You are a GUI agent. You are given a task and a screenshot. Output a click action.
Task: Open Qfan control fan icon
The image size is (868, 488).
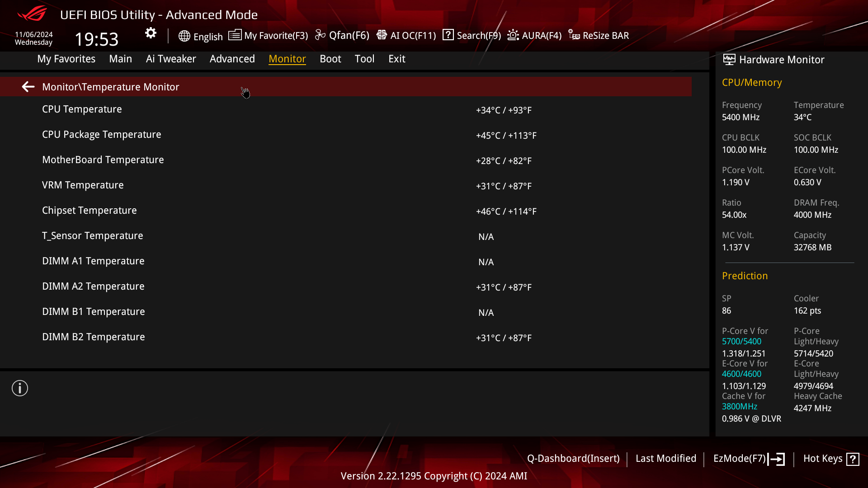tap(320, 35)
